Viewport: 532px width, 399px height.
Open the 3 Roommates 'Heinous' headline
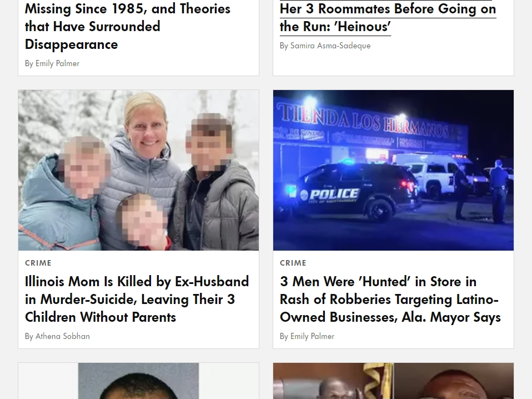point(388,18)
